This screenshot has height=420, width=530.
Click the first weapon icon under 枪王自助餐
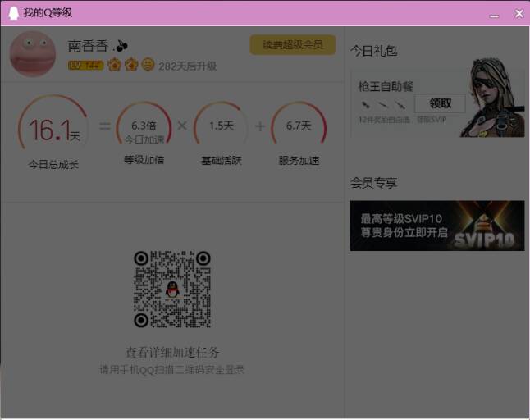point(366,105)
